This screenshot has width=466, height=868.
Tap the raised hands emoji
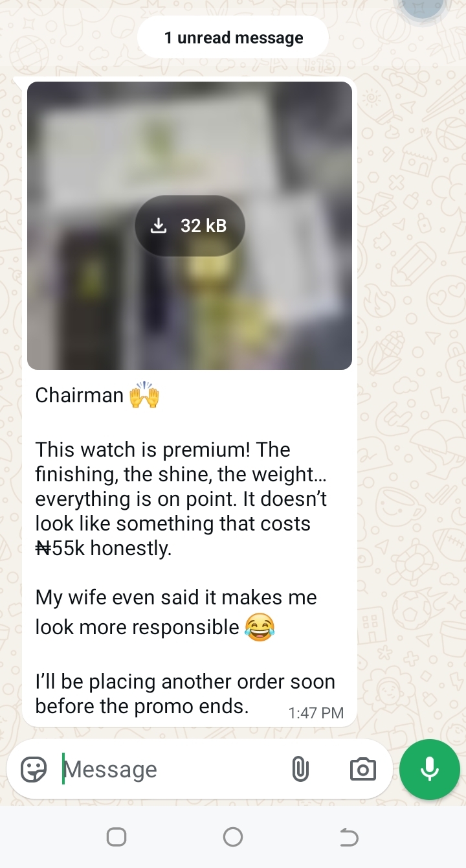144,395
